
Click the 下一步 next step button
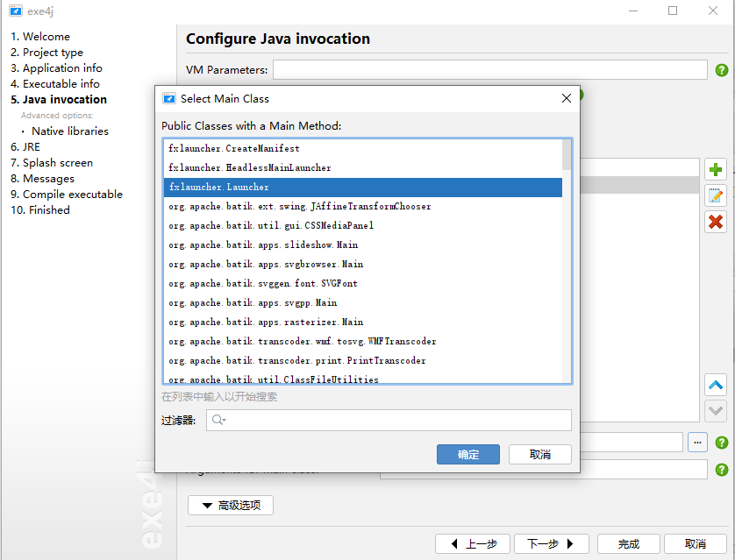click(551, 543)
